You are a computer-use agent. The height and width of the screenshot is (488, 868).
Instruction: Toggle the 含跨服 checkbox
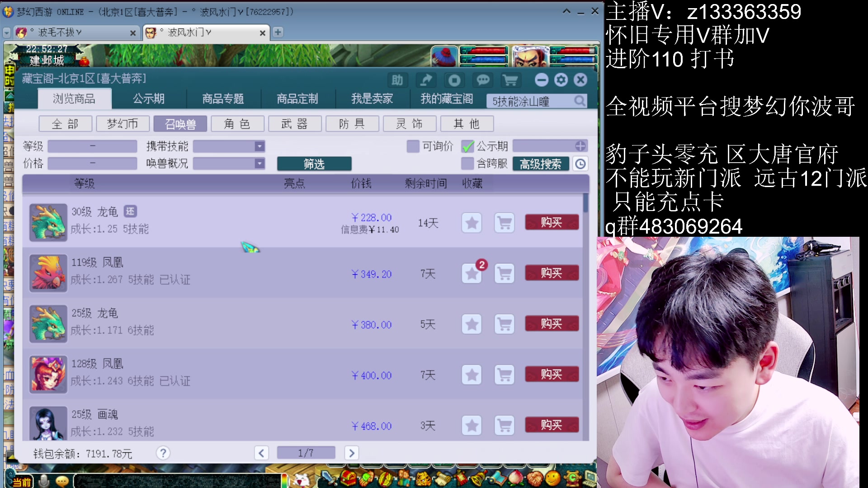click(x=467, y=164)
